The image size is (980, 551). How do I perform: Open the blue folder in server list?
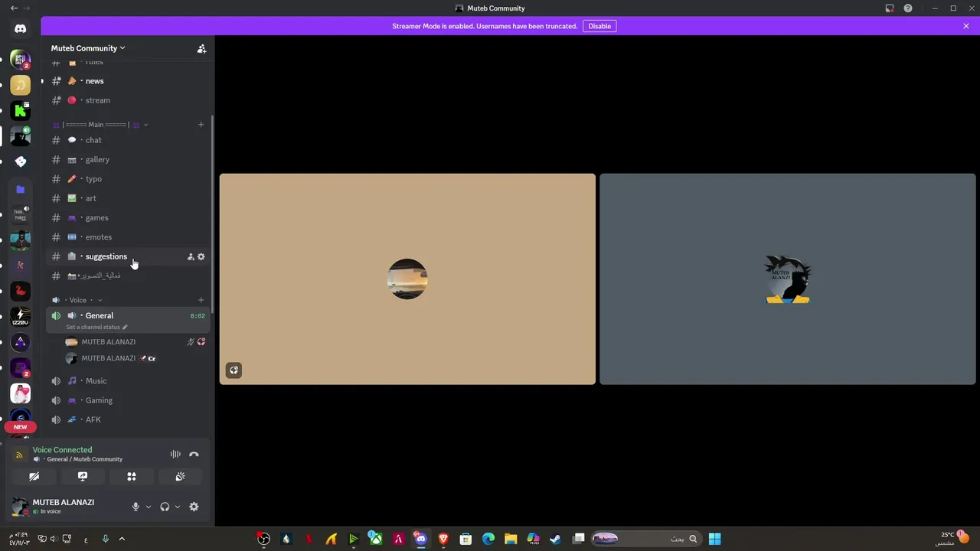(21, 189)
